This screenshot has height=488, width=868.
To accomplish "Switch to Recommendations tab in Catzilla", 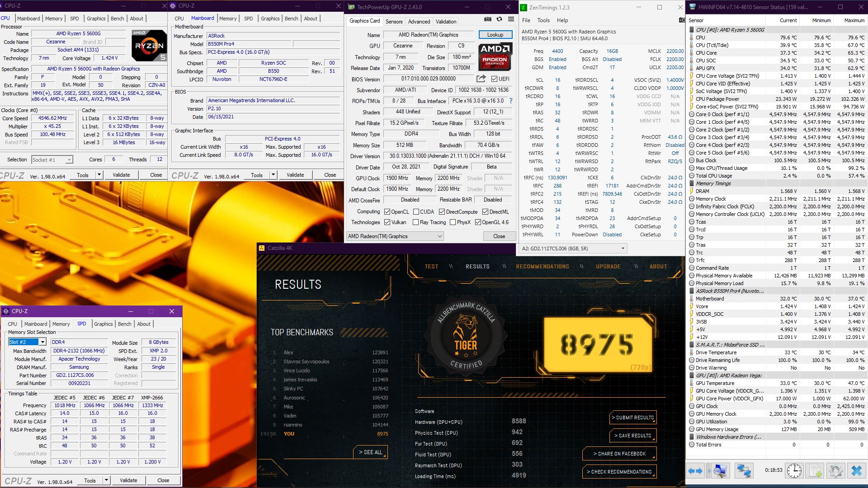I will 542,267.
